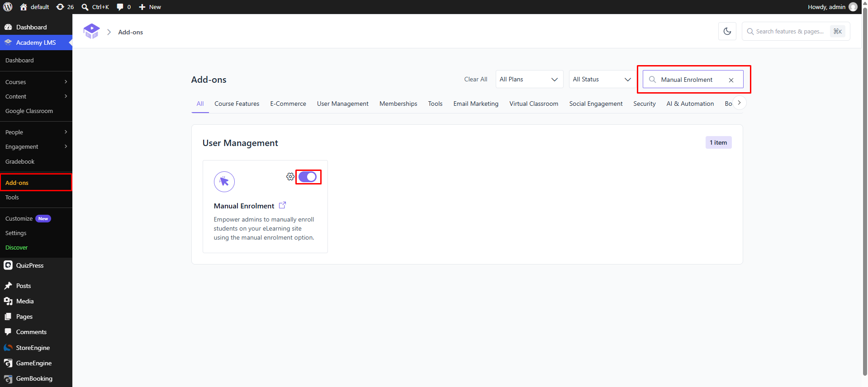Viewport: 868px width, 387px height.
Task: Open Manual Enrolment settings gear icon
Action: [290, 177]
